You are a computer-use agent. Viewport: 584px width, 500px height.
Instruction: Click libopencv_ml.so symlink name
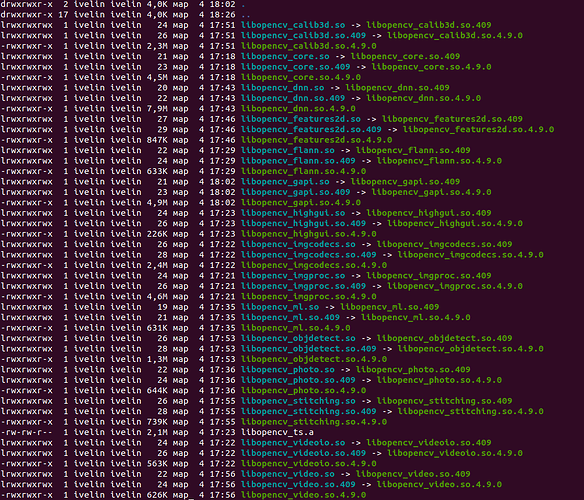(x=280, y=307)
